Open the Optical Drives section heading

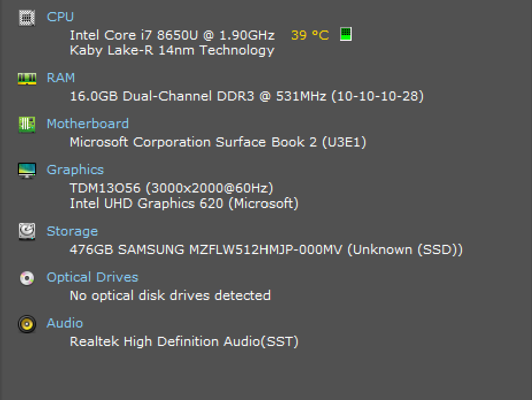[92, 278]
